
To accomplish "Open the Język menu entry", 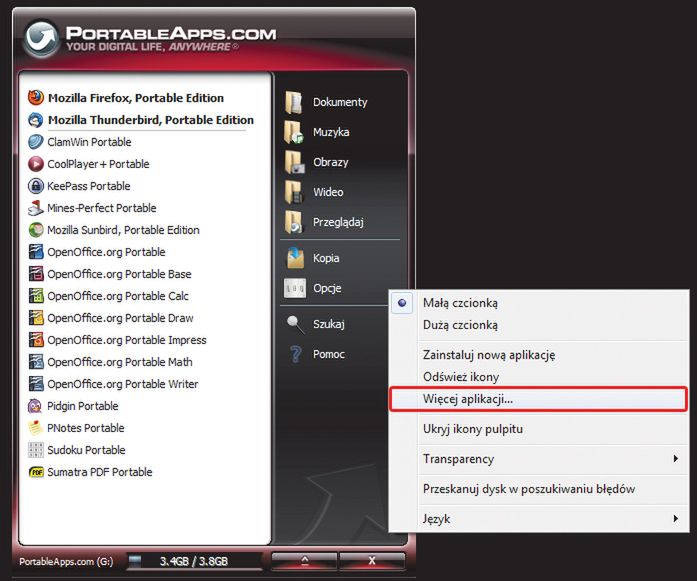I will tap(539, 518).
